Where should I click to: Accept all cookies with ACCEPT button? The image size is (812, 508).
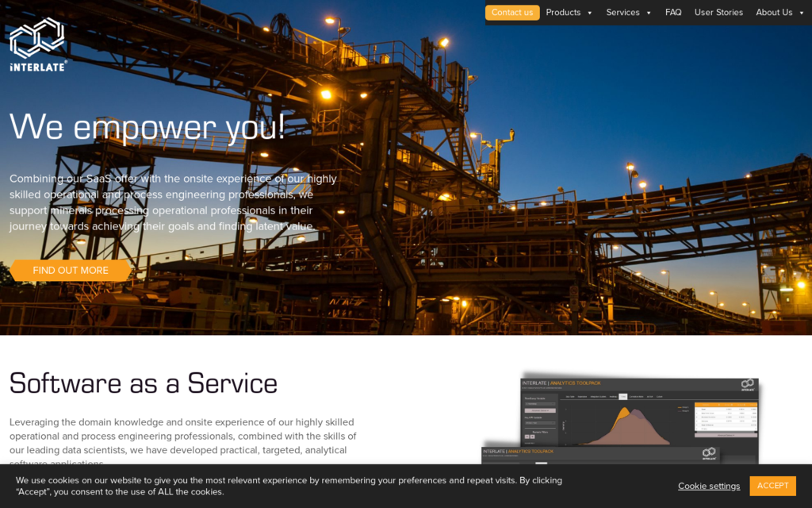pyautogui.click(x=772, y=486)
